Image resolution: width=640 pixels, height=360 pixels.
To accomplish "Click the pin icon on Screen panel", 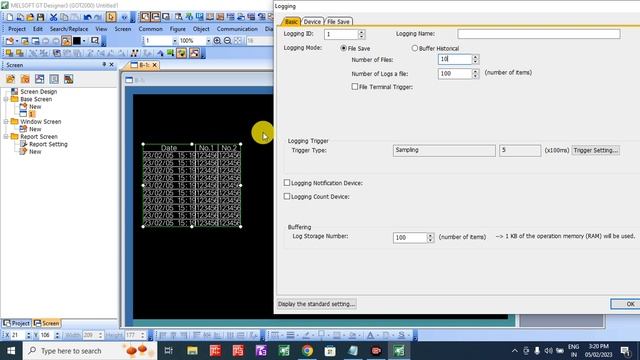I will [104, 64].
